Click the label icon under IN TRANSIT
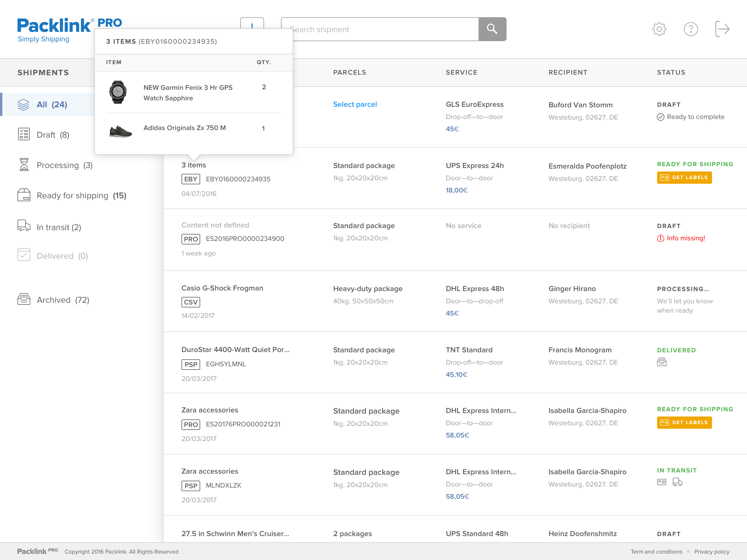The width and height of the screenshot is (747, 560). click(x=662, y=482)
